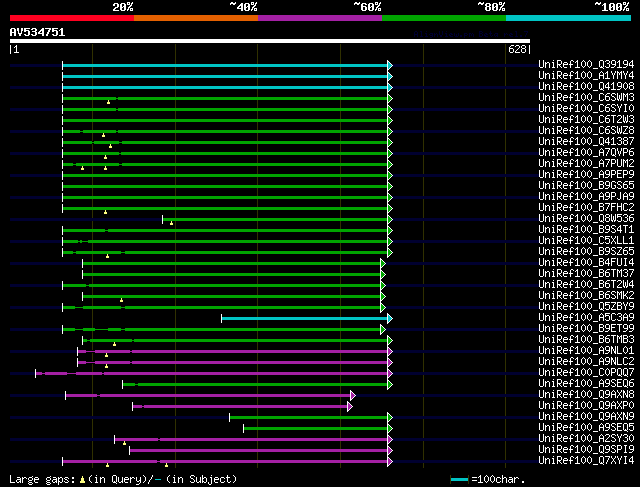
Task: Click the AV534751 query name
Action: pyautogui.click(x=37, y=32)
